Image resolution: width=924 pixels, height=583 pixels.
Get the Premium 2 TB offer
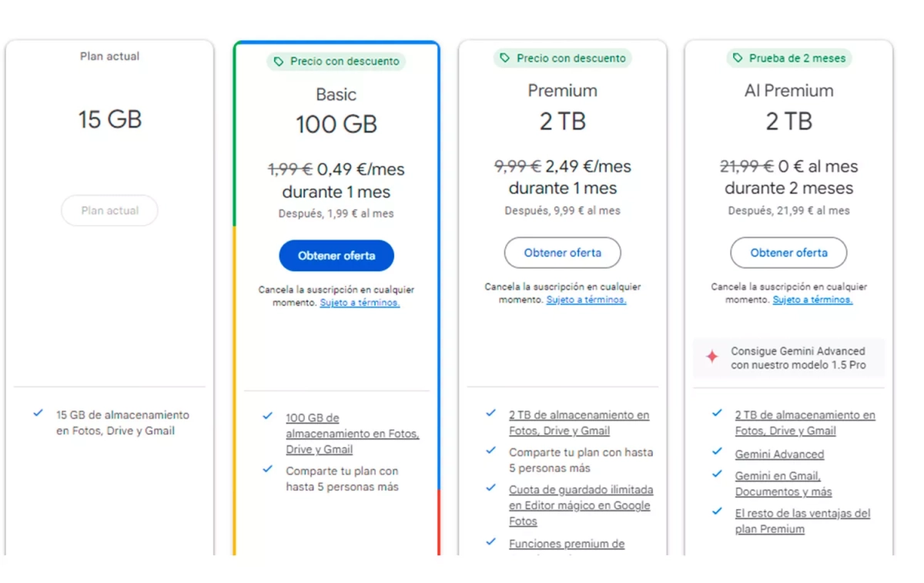pos(562,253)
